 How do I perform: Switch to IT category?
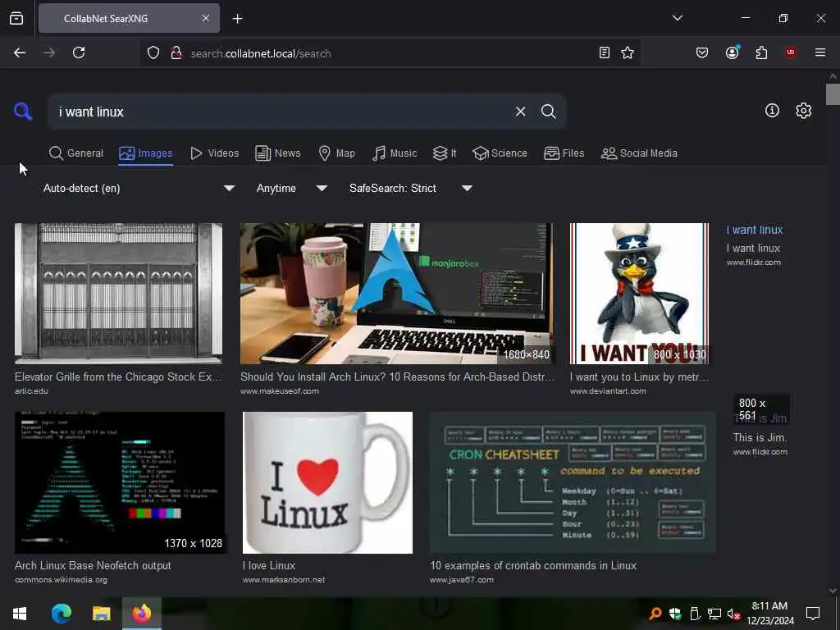(x=445, y=153)
